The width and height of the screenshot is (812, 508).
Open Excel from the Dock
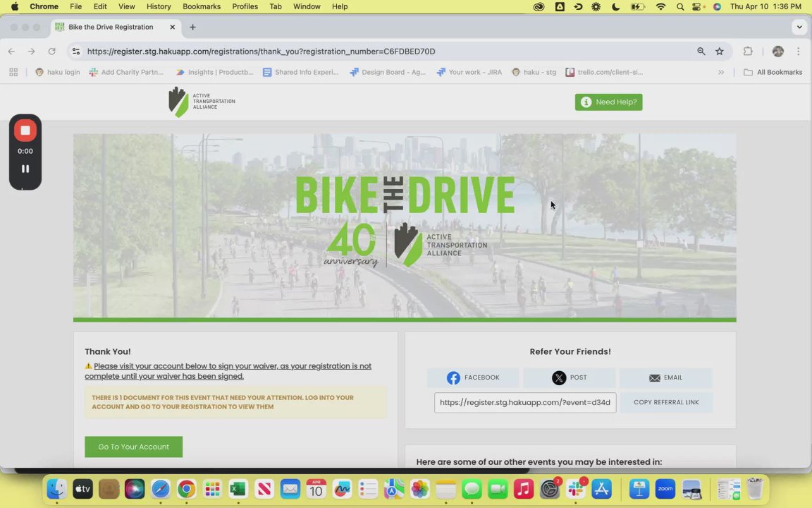point(238,489)
